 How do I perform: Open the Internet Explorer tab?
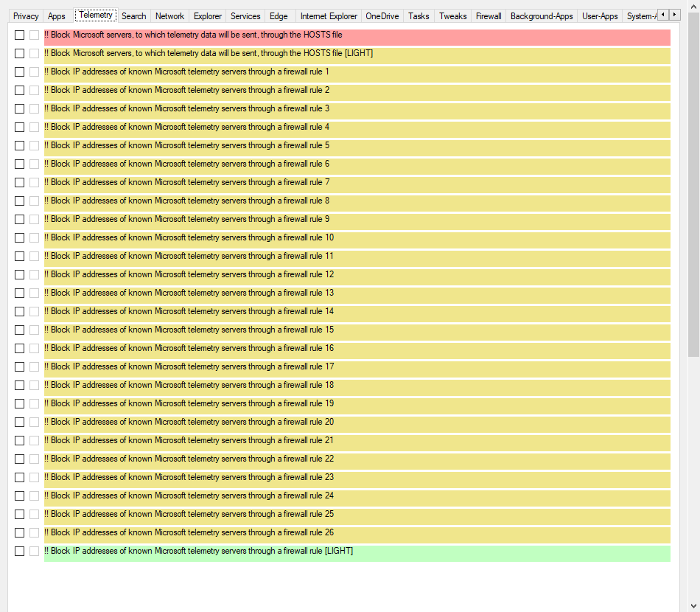pyautogui.click(x=329, y=16)
